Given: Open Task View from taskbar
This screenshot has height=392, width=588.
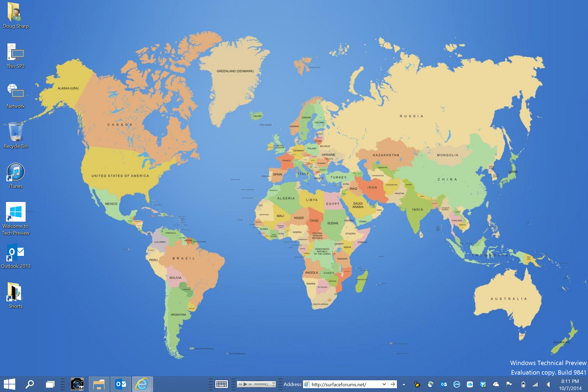Looking at the screenshot, I should click(x=50, y=384).
